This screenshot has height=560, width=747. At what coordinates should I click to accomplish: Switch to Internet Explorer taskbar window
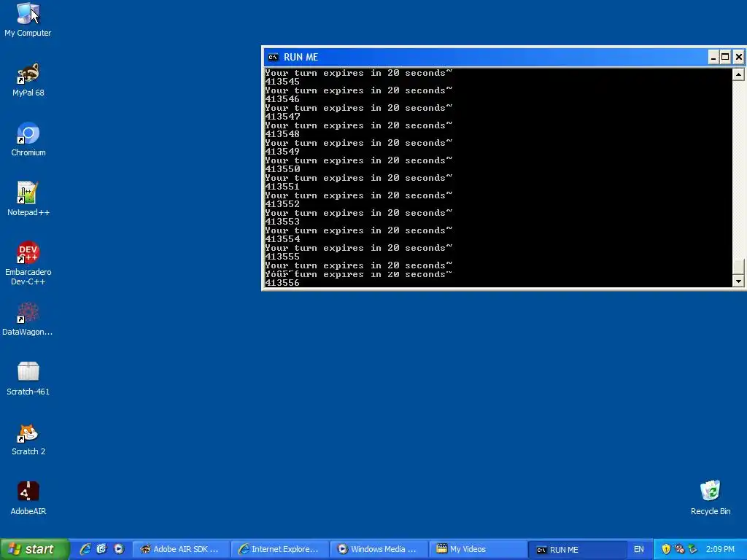coord(279,549)
